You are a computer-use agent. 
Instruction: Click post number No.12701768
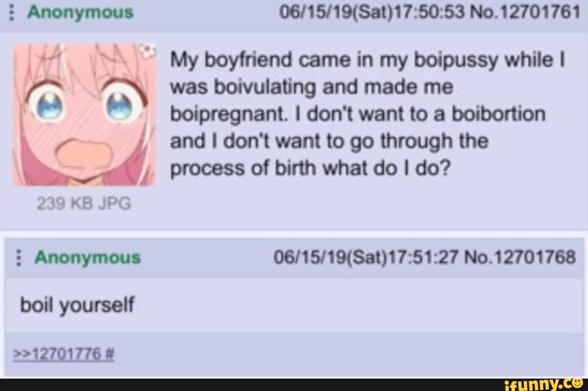(520, 257)
